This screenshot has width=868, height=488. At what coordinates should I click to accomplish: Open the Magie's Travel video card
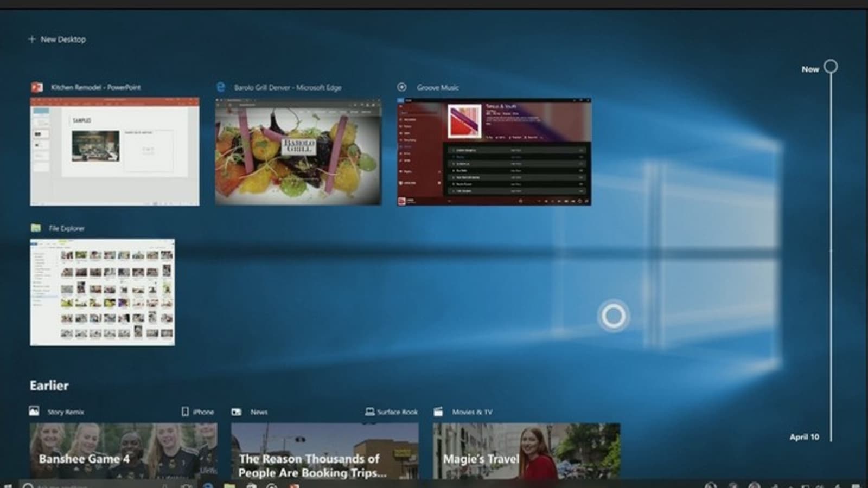pyautogui.click(x=526, y=451)
